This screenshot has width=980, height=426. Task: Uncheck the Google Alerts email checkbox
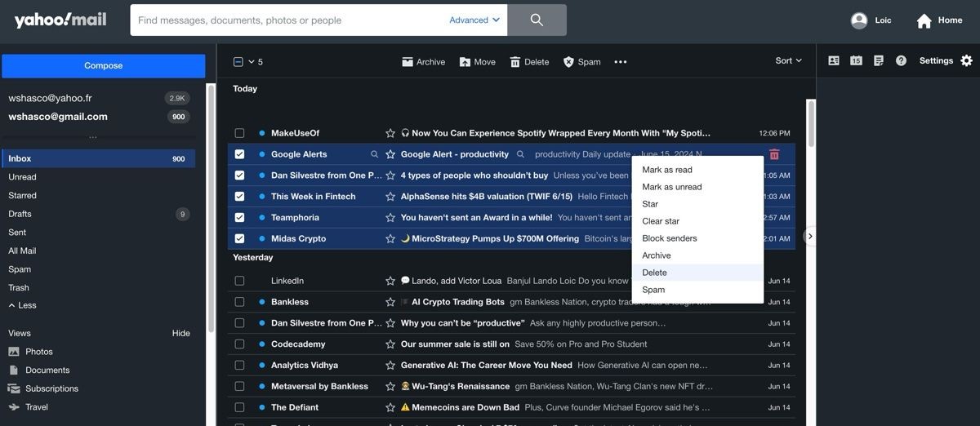239,154
